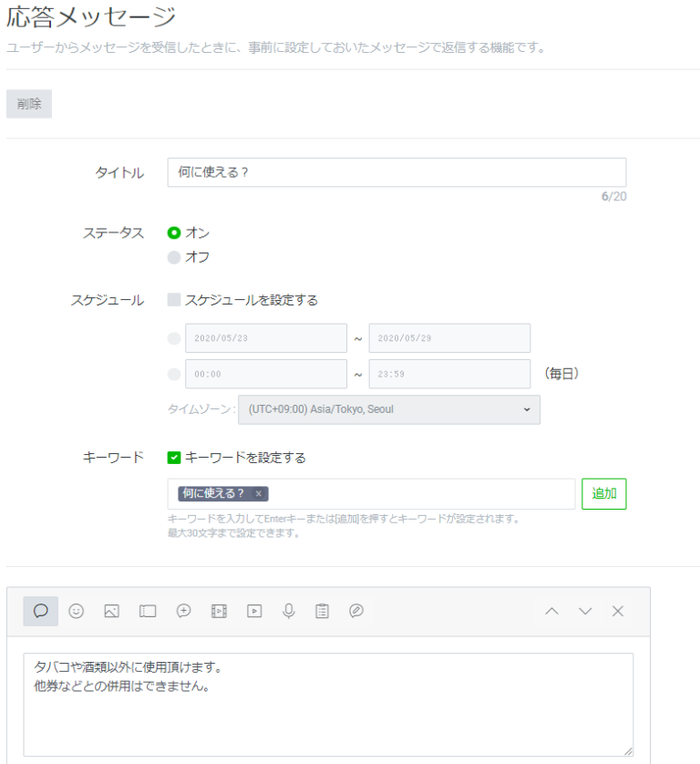Select the text message speech bubble icon

(x=41, y=612)
